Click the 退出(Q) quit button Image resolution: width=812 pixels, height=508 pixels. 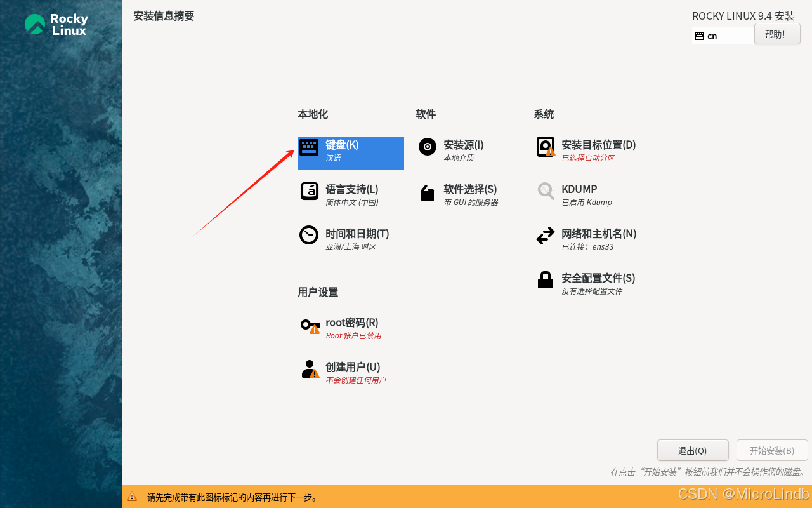693,450
